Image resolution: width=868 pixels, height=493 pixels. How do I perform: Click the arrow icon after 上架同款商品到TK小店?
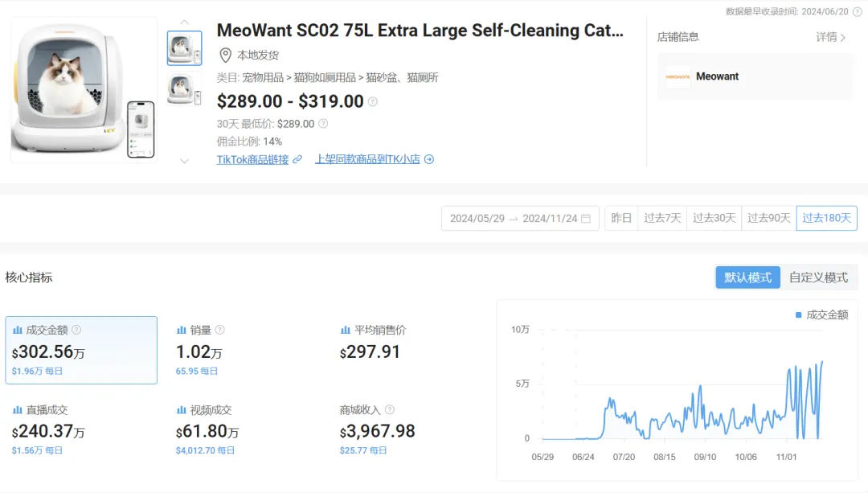pos(429,159)
